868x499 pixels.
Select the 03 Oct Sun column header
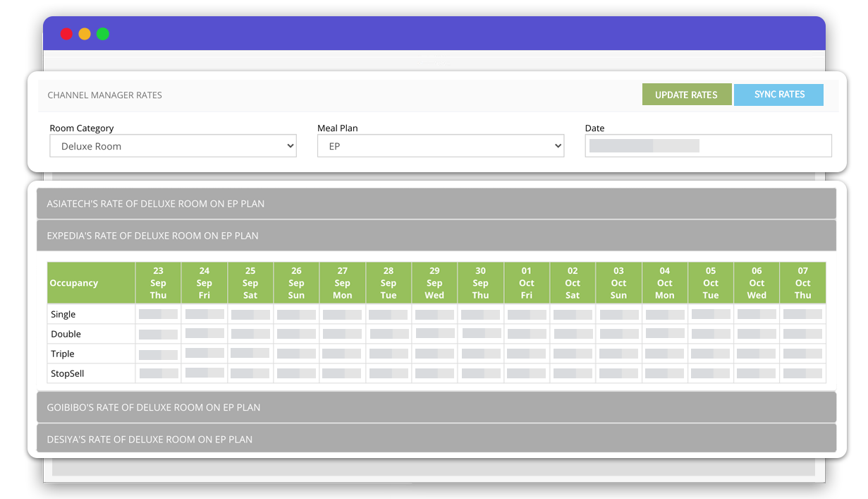pos(618,283)
